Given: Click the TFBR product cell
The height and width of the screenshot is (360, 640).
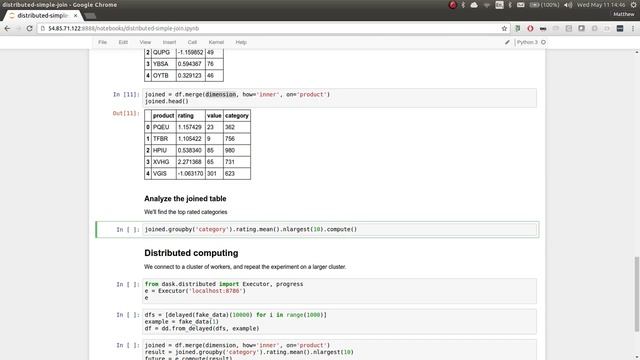Looking at the screenshot, I should click(x=164, y=139).
